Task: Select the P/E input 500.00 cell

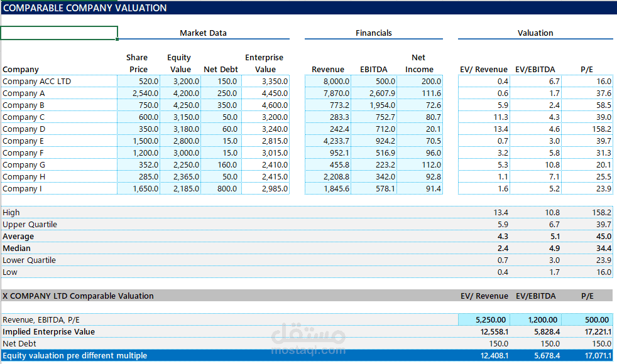Action: tap(587, 320)
